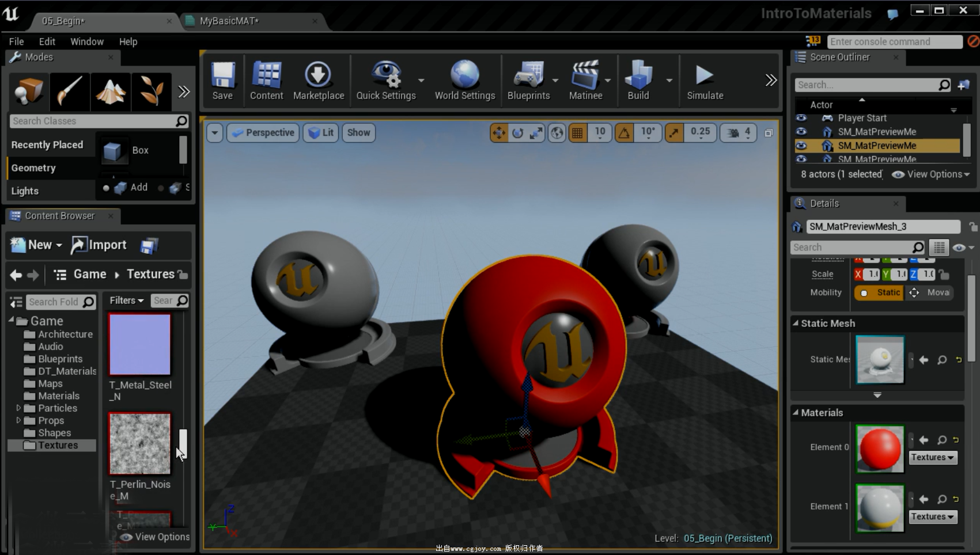
Task: Expand the Props folder
Action: coord(18,420)
